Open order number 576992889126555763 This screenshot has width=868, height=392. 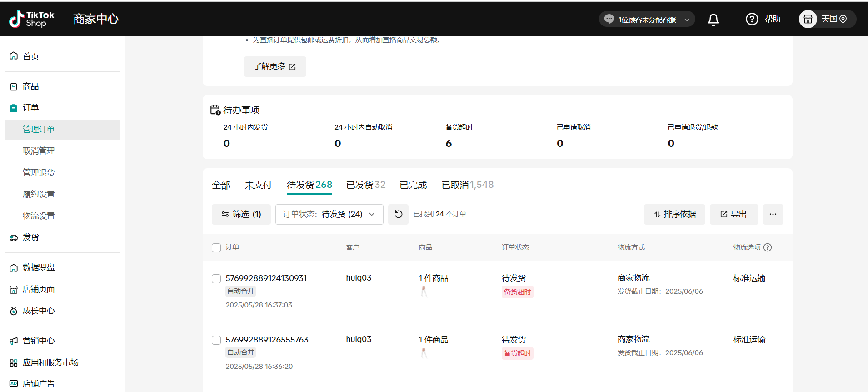(267, 339)
